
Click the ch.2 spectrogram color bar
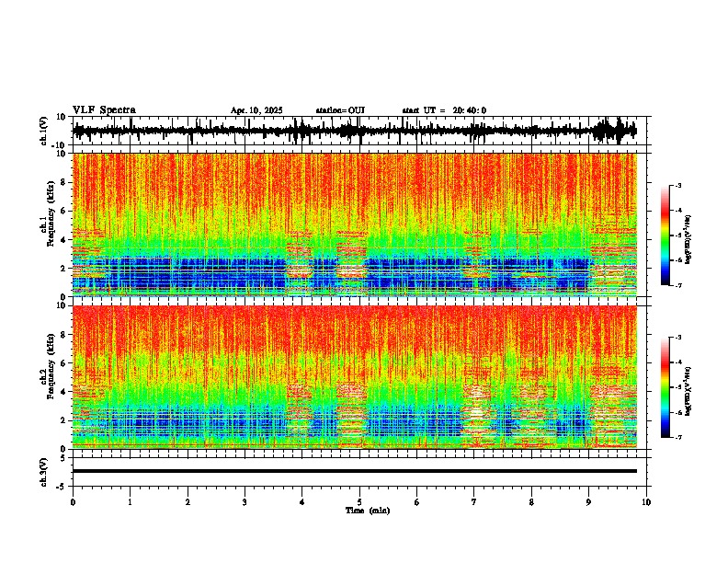point(665,387)
